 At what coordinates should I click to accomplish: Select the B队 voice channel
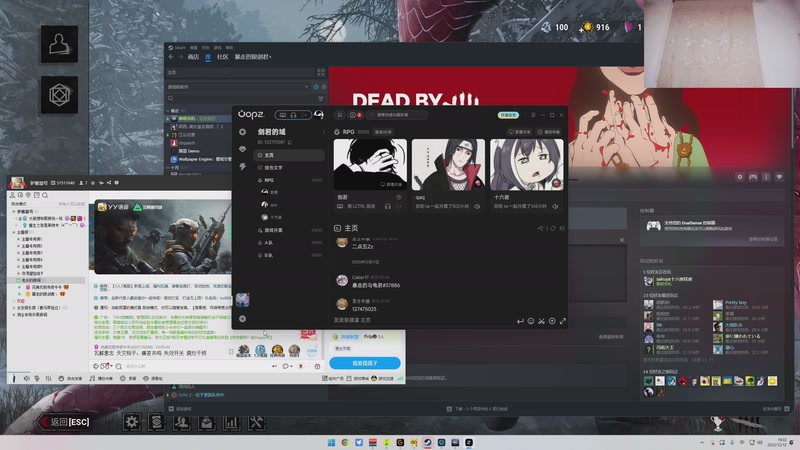coord(289,255)
